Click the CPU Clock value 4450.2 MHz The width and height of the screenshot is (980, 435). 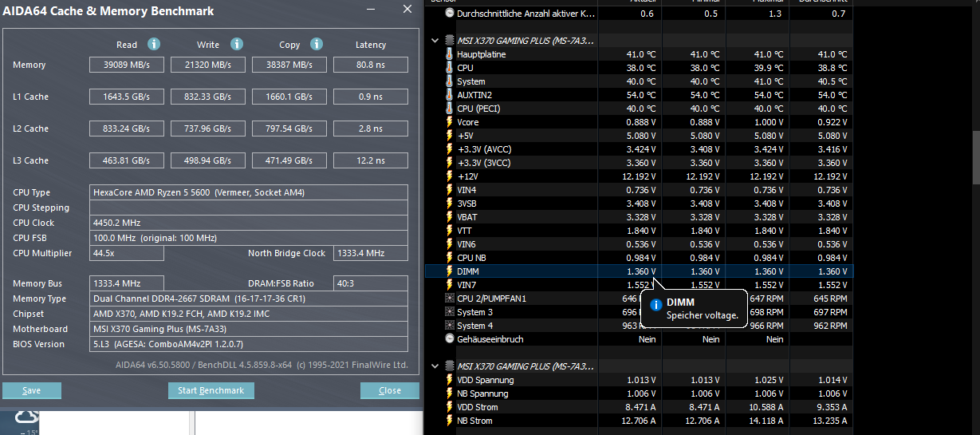click(249, 223)
